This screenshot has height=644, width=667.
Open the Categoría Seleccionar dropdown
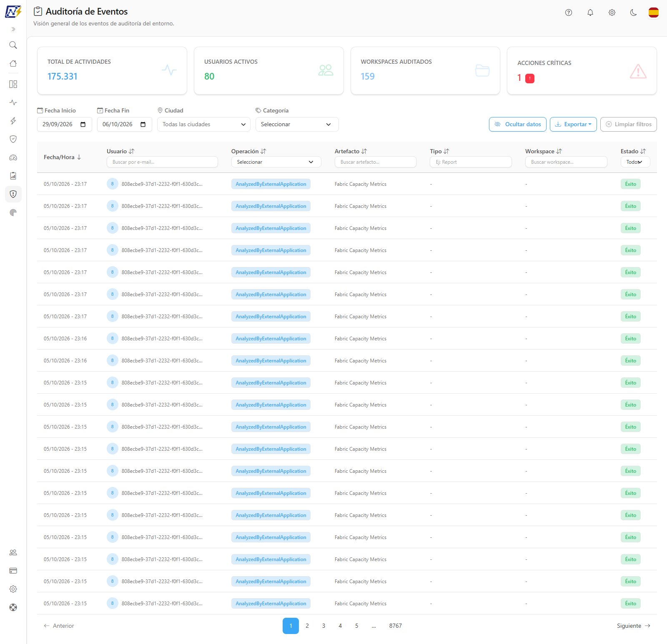(x=297, y=125)
